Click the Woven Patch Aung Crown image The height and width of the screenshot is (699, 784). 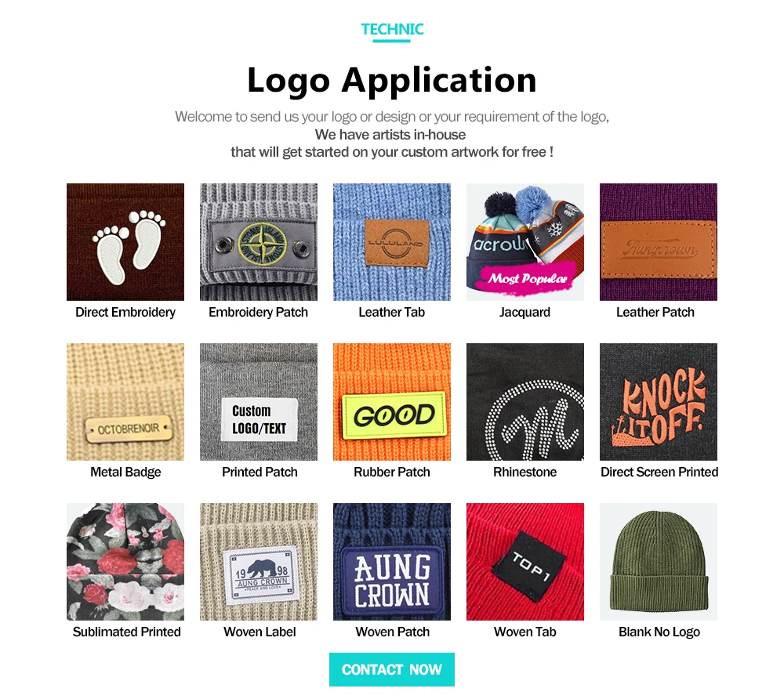click(391, 562)
